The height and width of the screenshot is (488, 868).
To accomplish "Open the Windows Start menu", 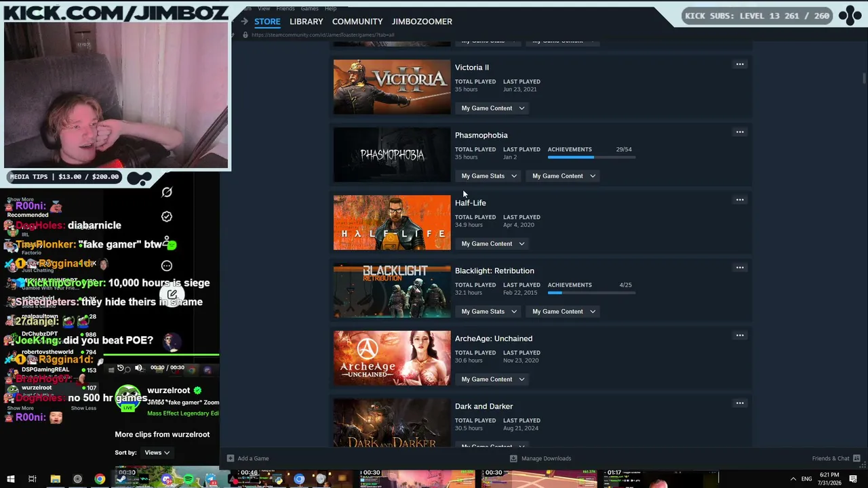I will (x=10, y=479).
